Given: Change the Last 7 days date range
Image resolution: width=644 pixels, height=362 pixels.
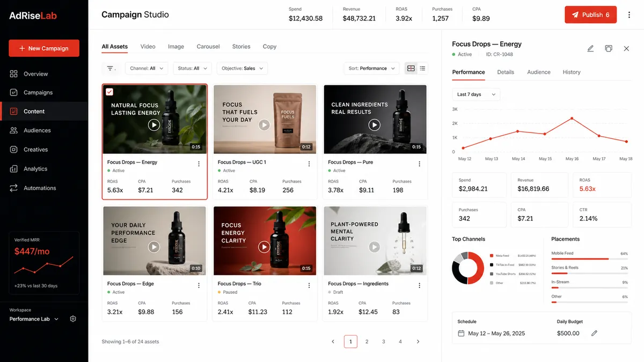Looking at the screenshot, I should pyautogui.click(x=476, y=94).
